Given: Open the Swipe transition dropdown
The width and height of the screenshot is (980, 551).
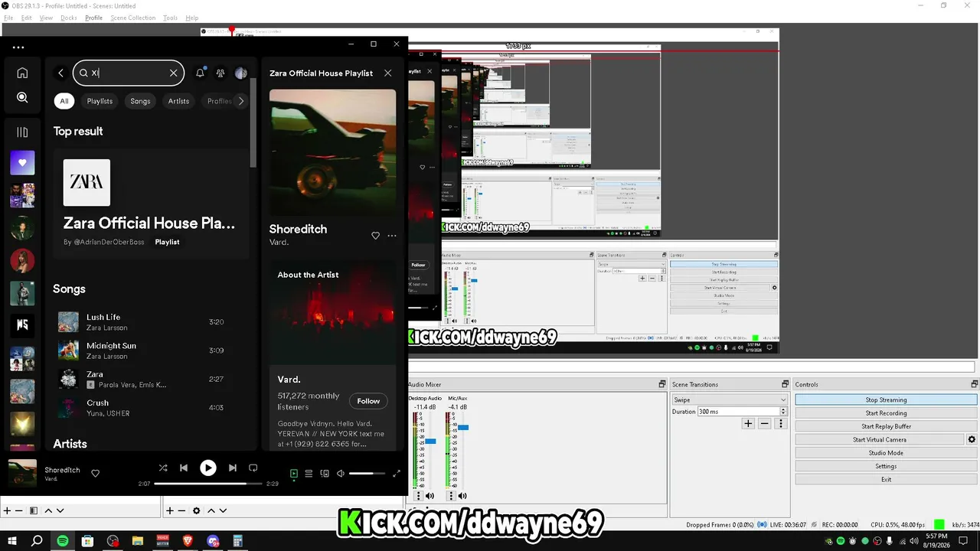Looking at the screenshot, I should tap(730, 399).
